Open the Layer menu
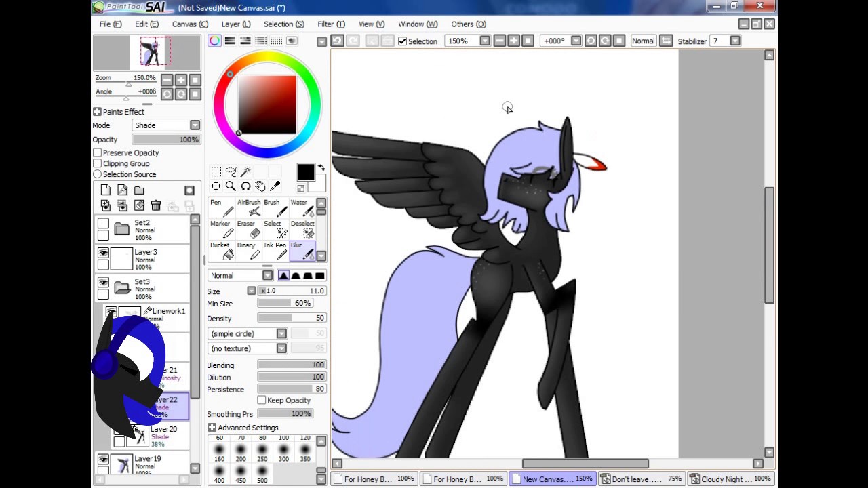This screenshot has height=488, width=868. [236, 24]
